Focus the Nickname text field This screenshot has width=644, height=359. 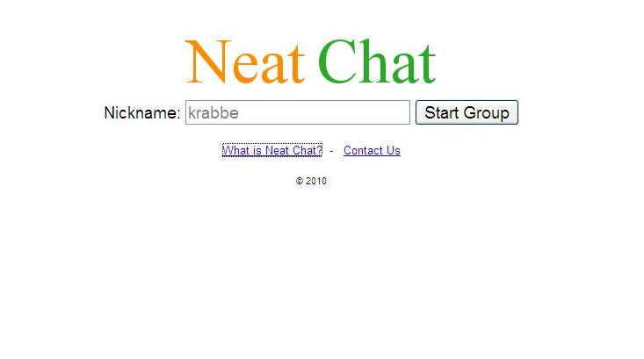pos(297,112)
